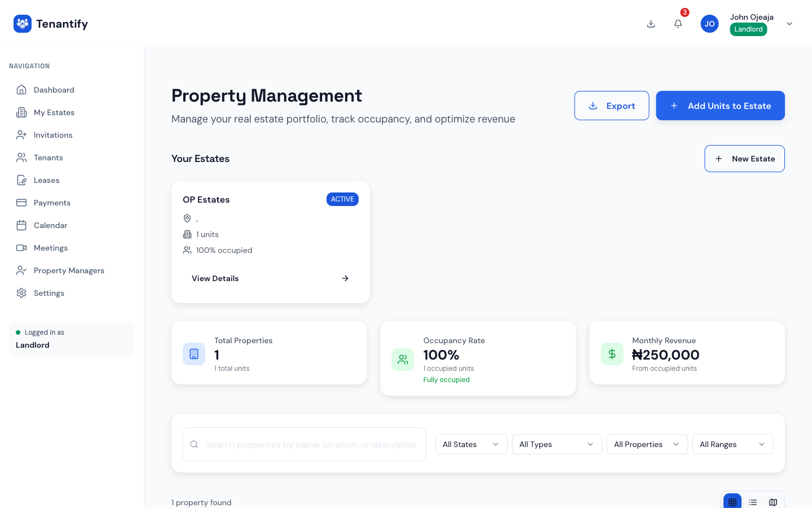
Task: Click the arrow icon in OP Estates card
Action: click(345, 278)
